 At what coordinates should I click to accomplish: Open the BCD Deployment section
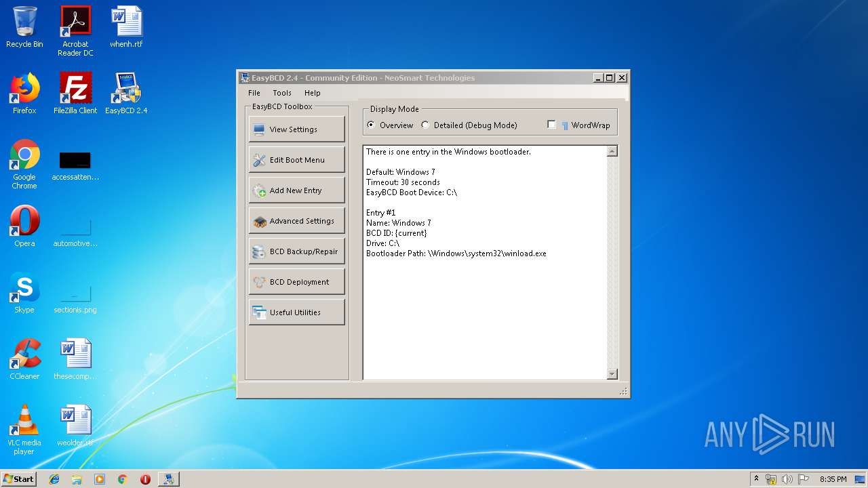click(x=296, y=282)
